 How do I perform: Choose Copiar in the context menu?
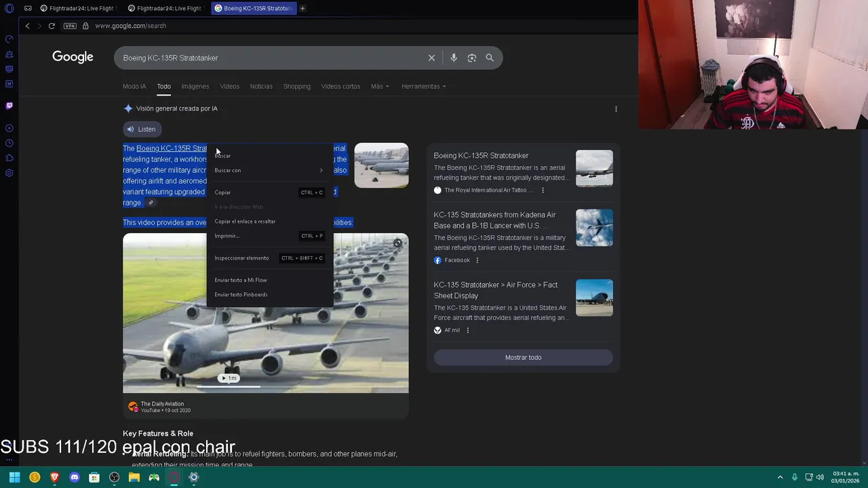click(x=269, y=192)
